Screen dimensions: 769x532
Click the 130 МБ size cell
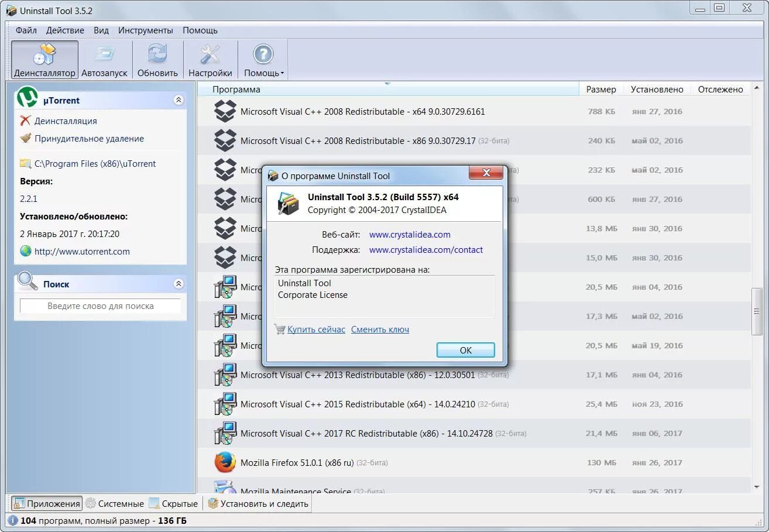click(x=602, y=462)
